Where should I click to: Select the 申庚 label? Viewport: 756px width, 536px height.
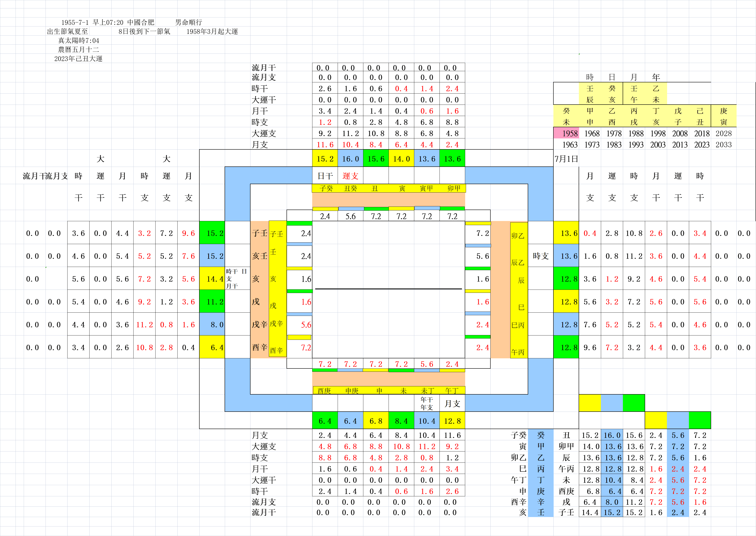pyautogui.click(x=352, y=390)
